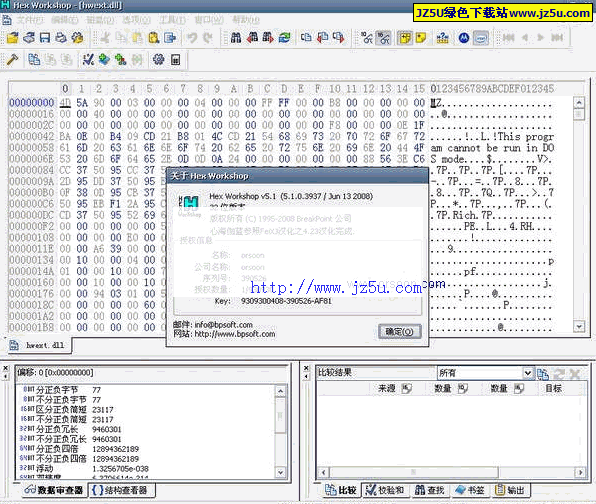Print the document using the printer icon
Screen dimensions: 596x504
pos(61,38)
